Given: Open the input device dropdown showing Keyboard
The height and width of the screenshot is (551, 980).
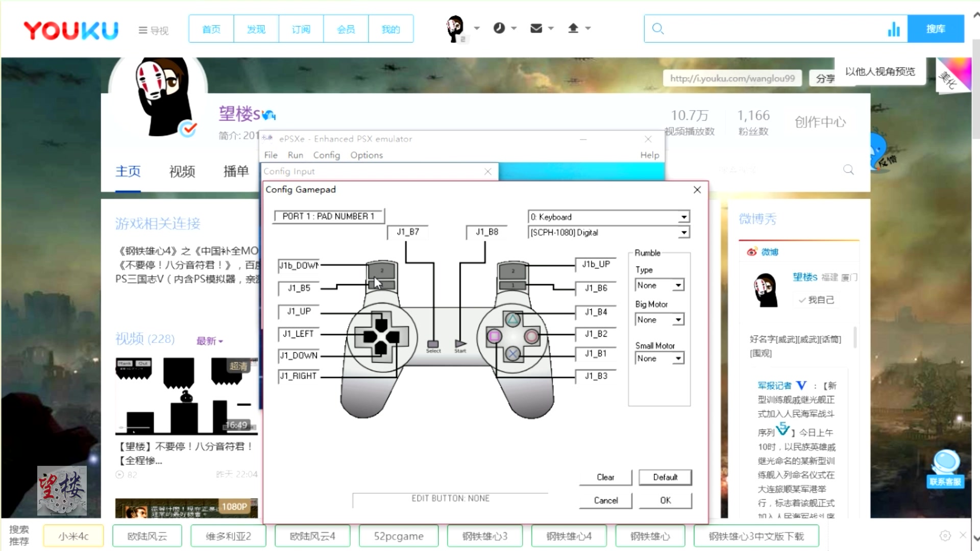Looking at the screenshot, I should [609, 217].
